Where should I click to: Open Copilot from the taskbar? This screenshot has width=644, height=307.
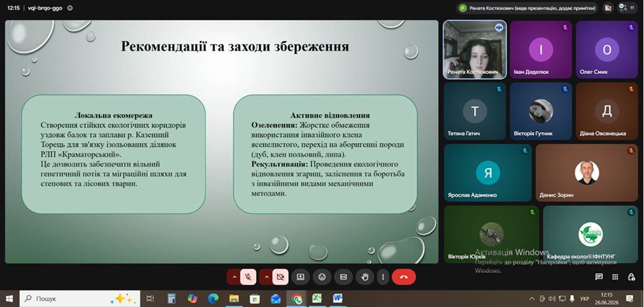(193, 298)
